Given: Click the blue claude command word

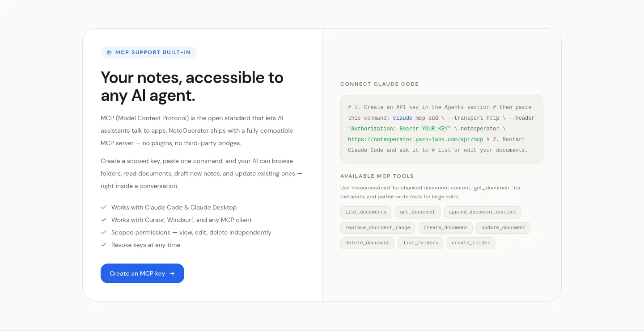Looking at the screenshot, I should coord(402,118).
